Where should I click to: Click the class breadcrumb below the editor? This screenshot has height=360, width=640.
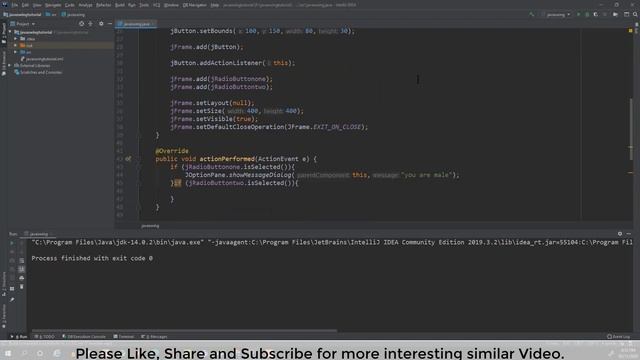coord(150,226)
